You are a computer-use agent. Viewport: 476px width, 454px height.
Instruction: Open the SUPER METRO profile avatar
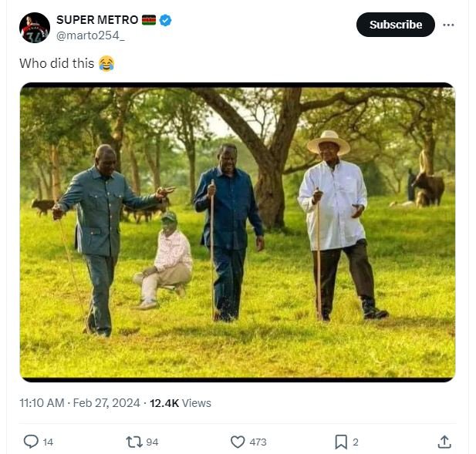[34, 27]
